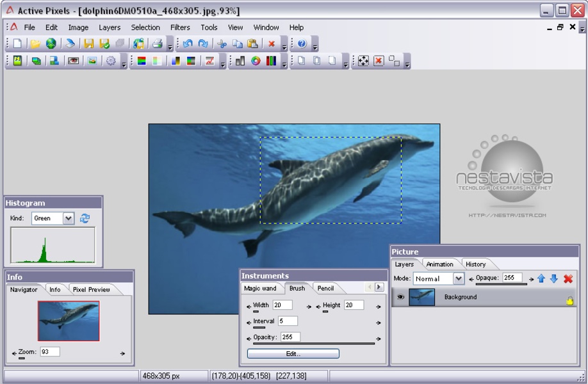The height and width of the screenshot is (384, 588).
Task: Click the New document icon
Action: pos(17,44)
